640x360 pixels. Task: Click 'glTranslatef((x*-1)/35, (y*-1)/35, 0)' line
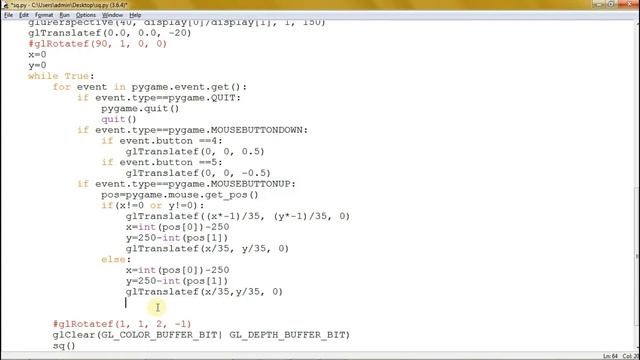tap(238, 216)
